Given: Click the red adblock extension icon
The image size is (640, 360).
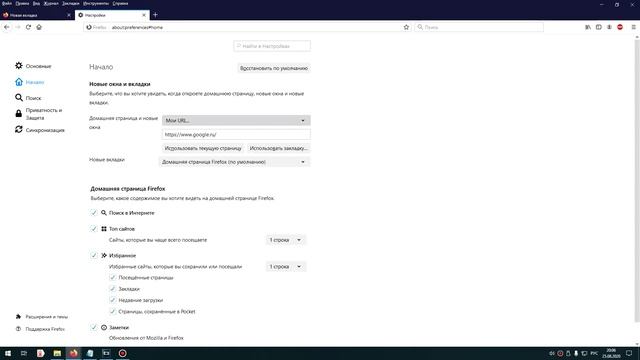Looking at the screenshot, I should pyautogui.click(x=620, y=27).
